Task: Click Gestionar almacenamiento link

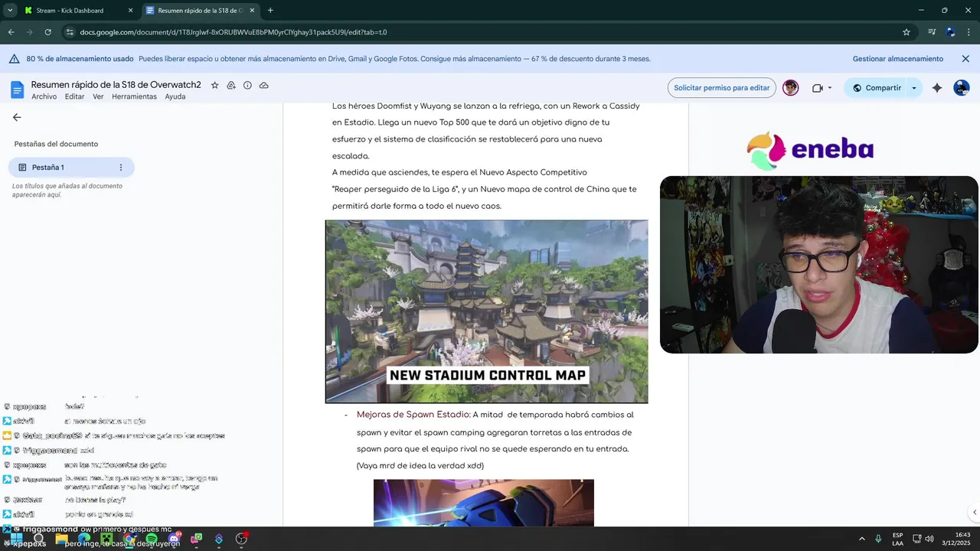Action: pos(898,59)
